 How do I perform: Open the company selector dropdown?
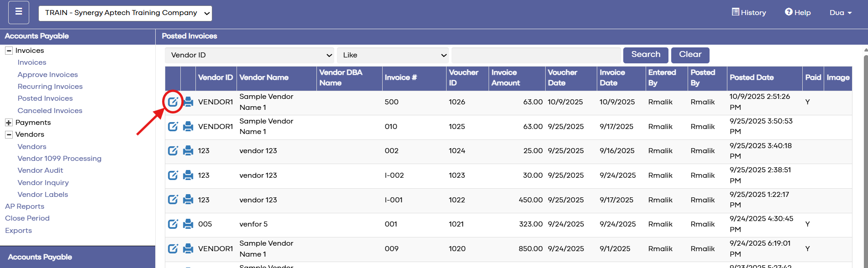[x=125, y=13]
